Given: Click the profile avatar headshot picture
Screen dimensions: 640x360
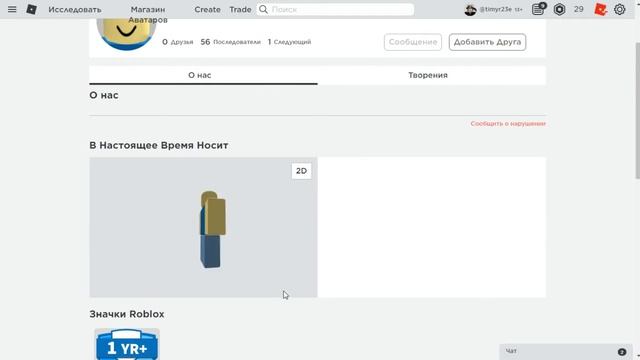Looking at the screenshot, I should click(x=126, y=34).
